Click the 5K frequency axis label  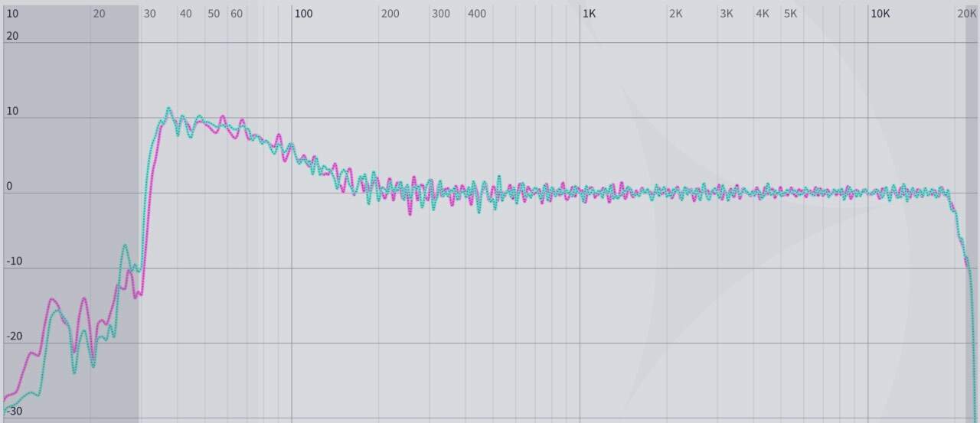(x=790, y=14)
